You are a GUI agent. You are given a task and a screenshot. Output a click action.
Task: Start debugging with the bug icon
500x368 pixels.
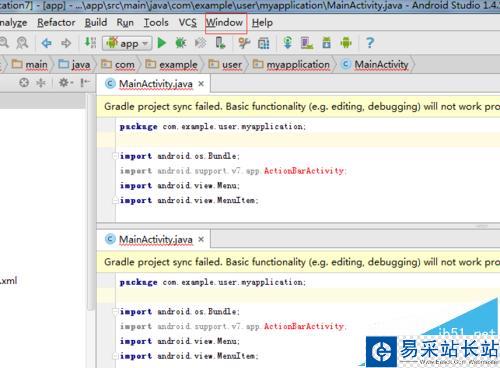click(x=181, y=43)
